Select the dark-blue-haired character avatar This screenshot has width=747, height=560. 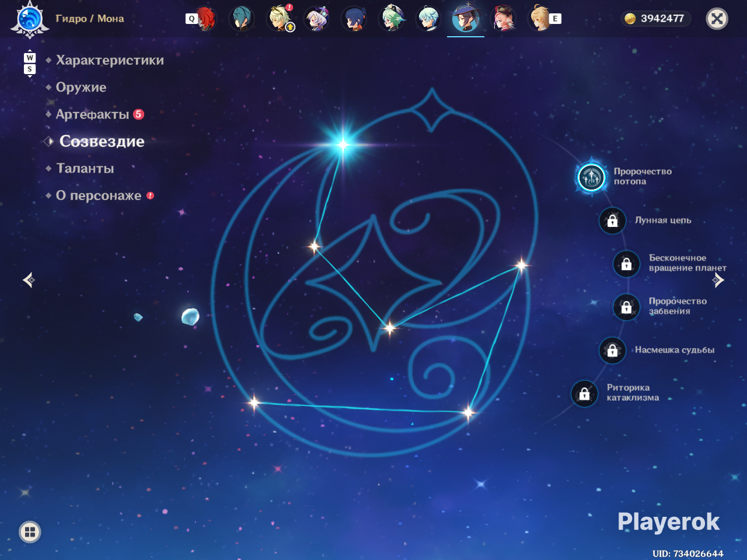[x=354, y=19]
